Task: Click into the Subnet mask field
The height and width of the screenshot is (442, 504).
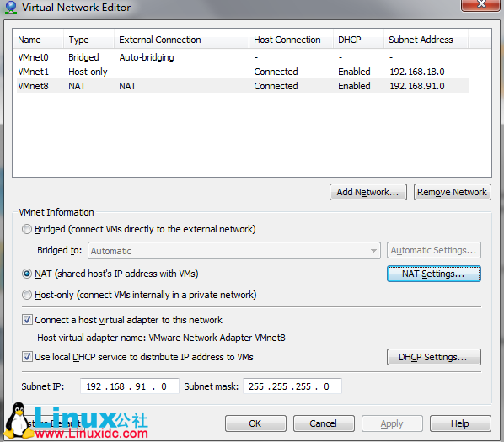Action: (x=292, y=386)
